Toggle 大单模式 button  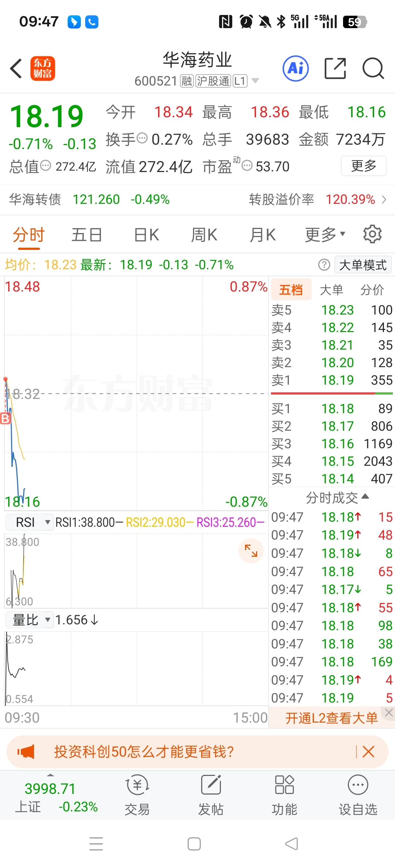[363, 265]
